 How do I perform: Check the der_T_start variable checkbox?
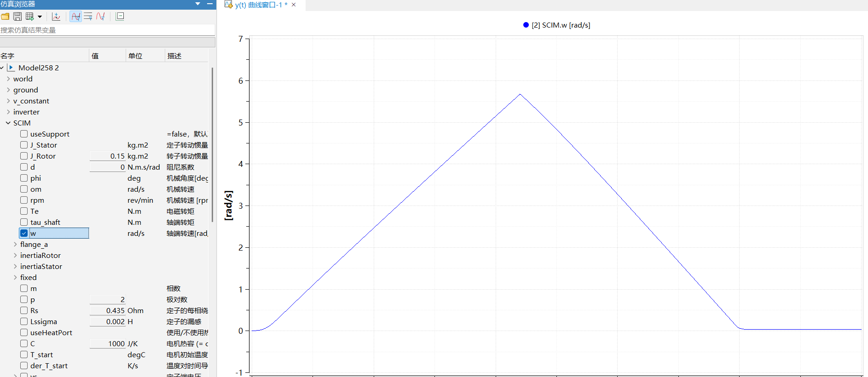tap(24, 366)
